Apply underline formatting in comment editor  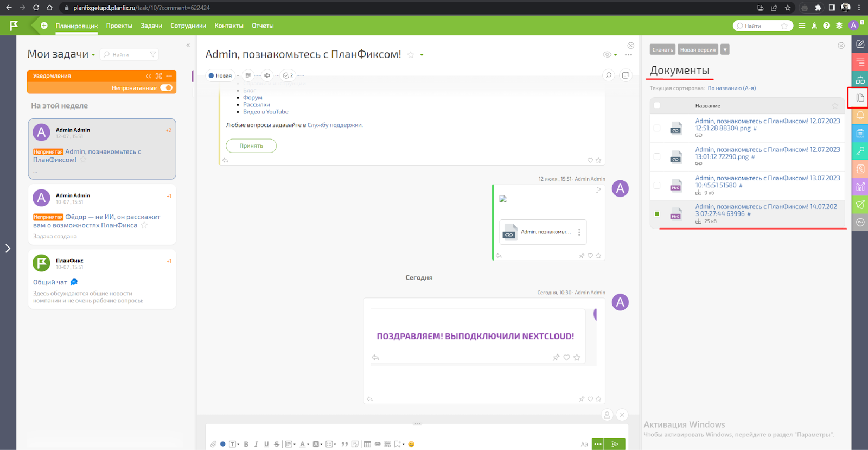point(266,444)
